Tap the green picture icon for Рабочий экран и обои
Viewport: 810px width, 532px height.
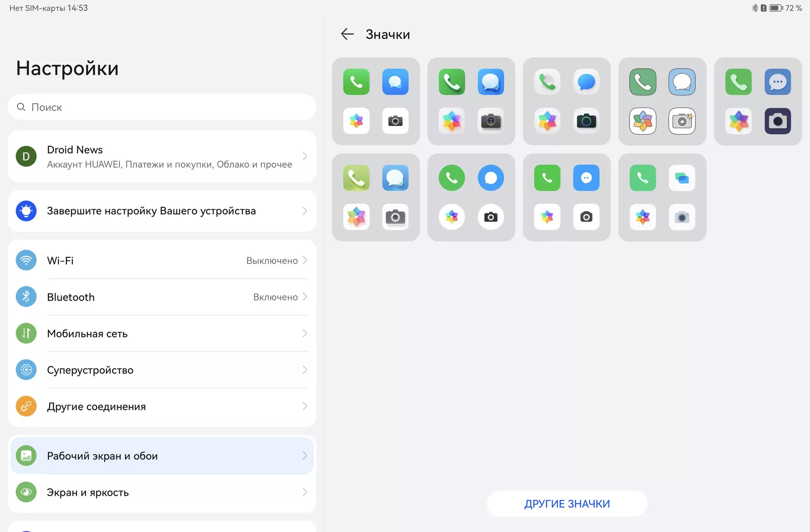26,456
